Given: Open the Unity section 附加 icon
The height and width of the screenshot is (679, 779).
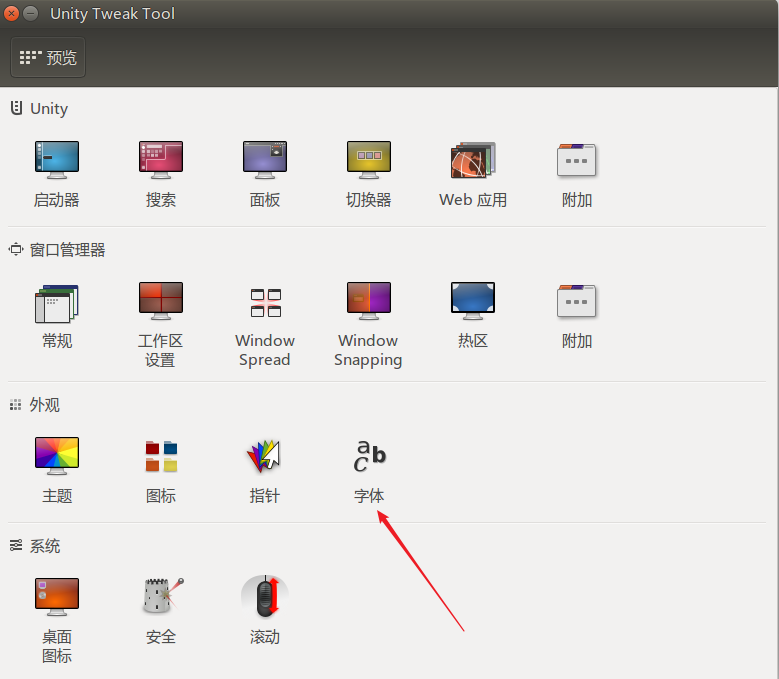Looking at the screenshot, I should (x=576, y=174).
